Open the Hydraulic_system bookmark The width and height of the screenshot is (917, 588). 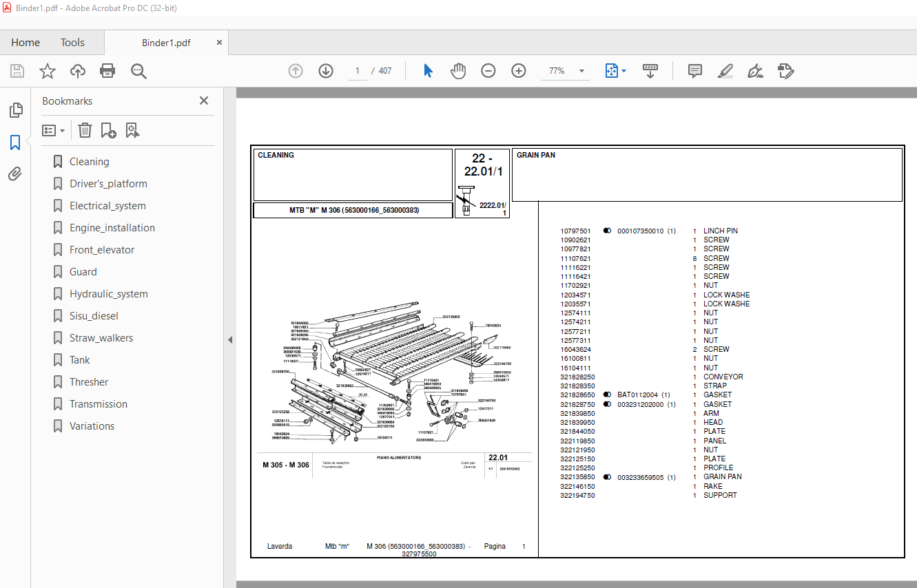[109, 294]
